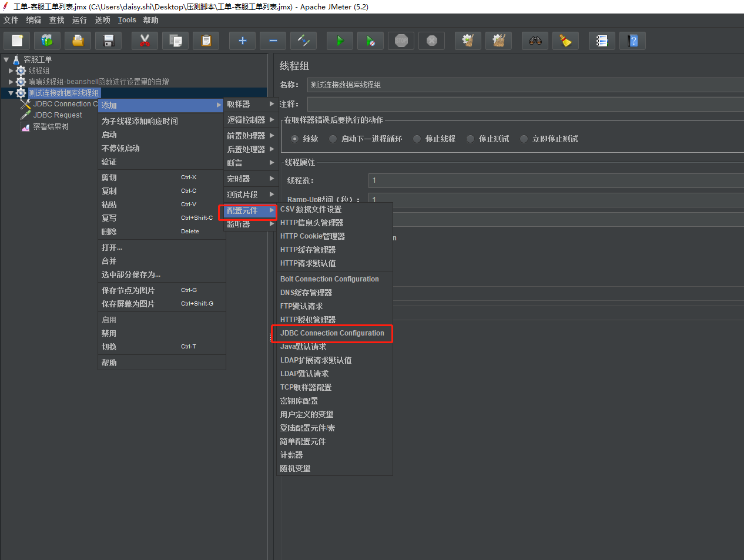Open the 取样器 submenu
This screenshot has width=744, height=560.
pos(251,104)
